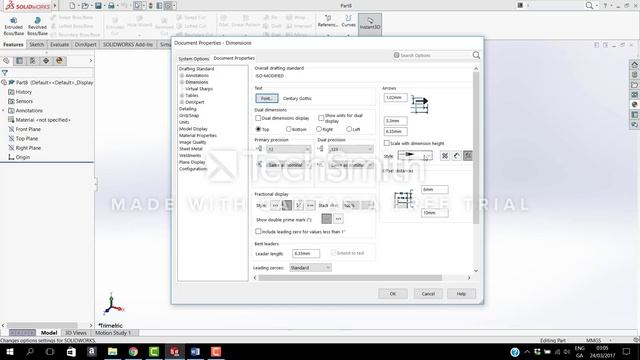Expand the DimXpert node in options tree
The image size is (640, 360).
[x=182, y=102]
